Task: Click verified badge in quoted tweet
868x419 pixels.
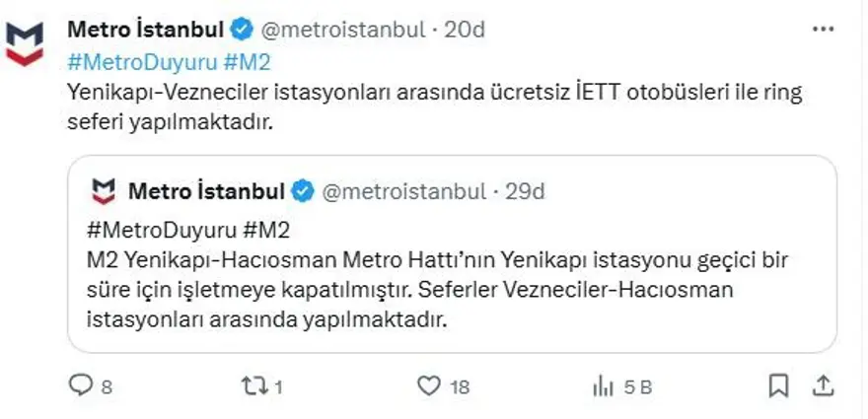Action: coord(302,190)
